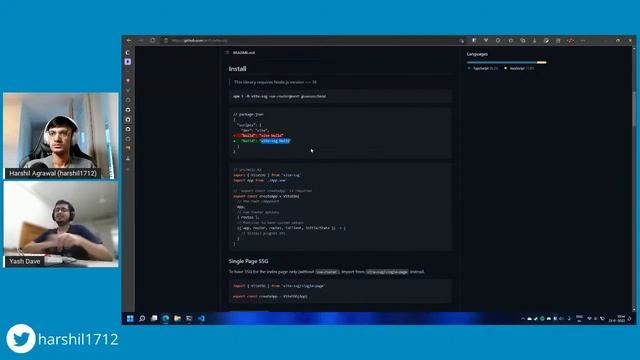640x360 pixels.
Task: Click the browser forward arrow
Action: click(141, 40)
